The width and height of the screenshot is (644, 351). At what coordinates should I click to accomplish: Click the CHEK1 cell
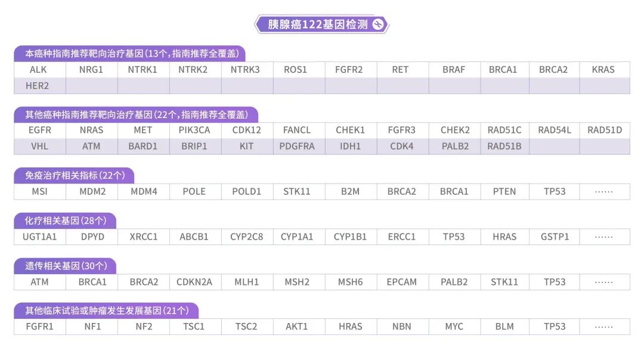[x=351, y=130]
